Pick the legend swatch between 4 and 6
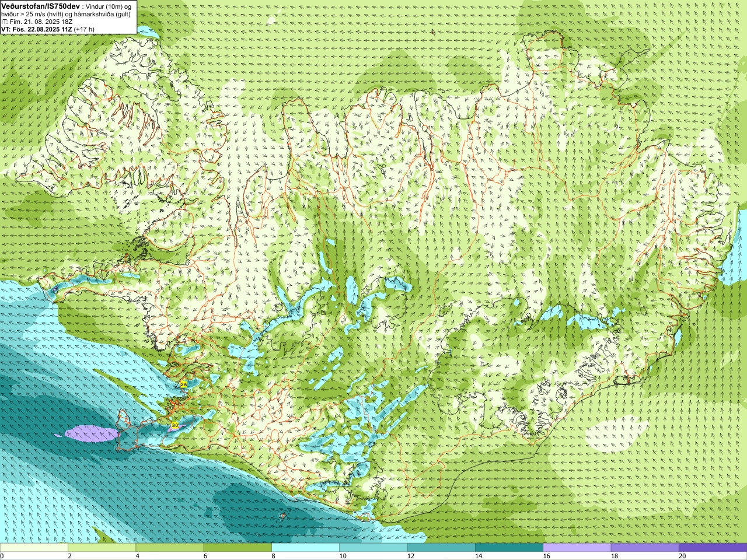 pyautogui.click(x=169, y=548)
